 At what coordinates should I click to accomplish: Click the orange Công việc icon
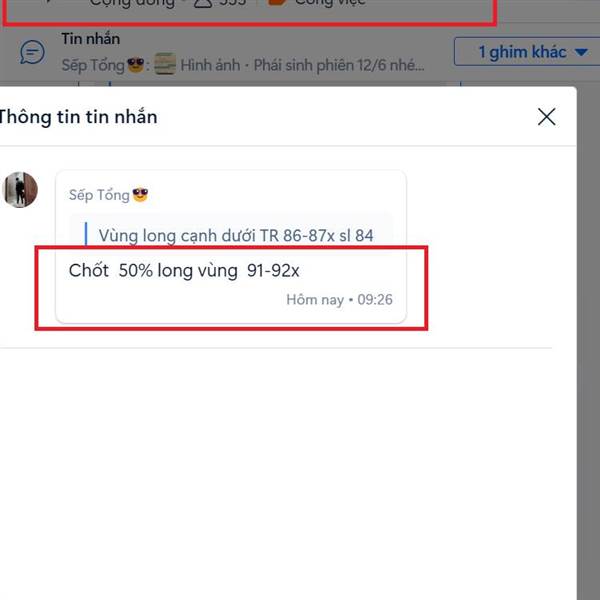pyautogui.click(x=276, y=2)
